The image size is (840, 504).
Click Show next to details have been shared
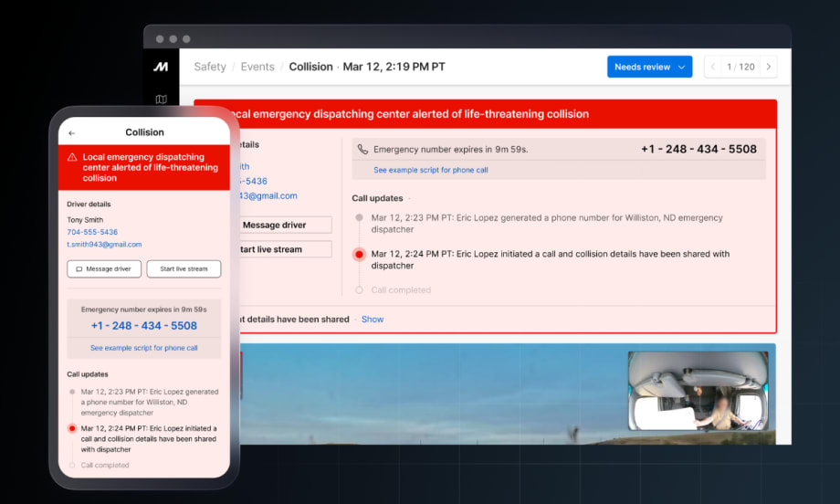pyautogui.click(x=373, y=320)
